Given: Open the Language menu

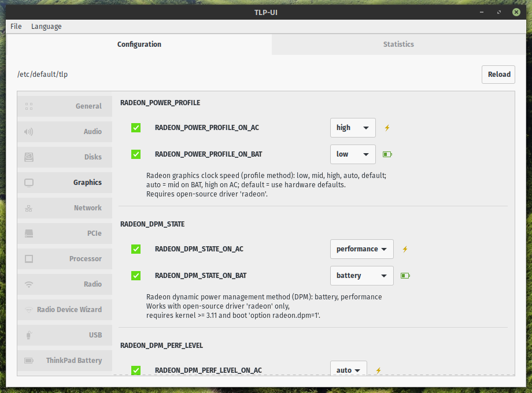Looking at the screenshot, I should point(46,27).
